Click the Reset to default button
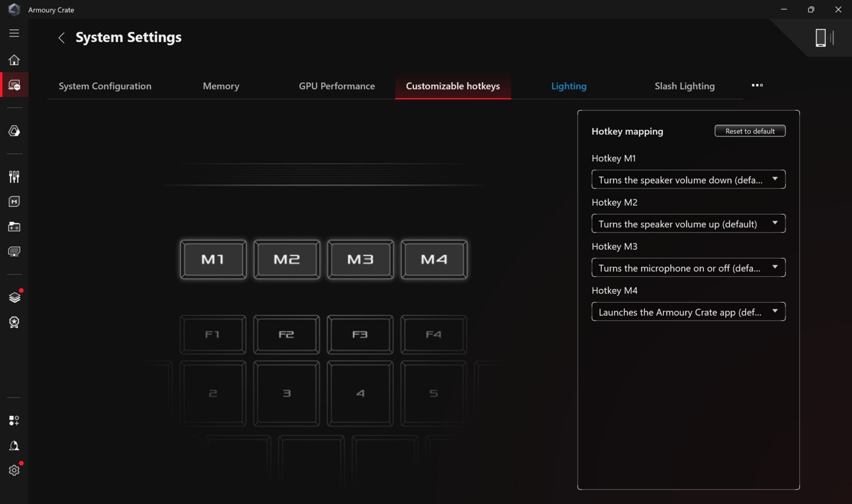Screen dimensions: 852x504 (750, 131)
